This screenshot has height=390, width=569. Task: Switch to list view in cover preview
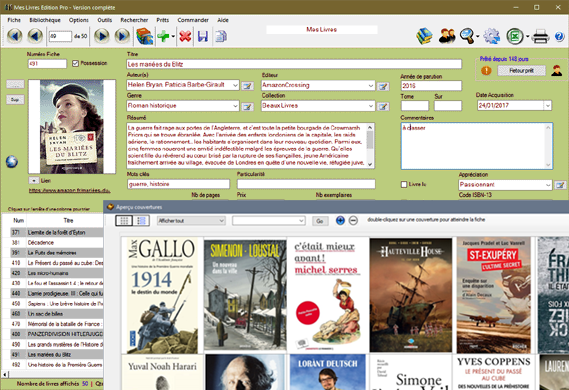[x=142, y=220]
